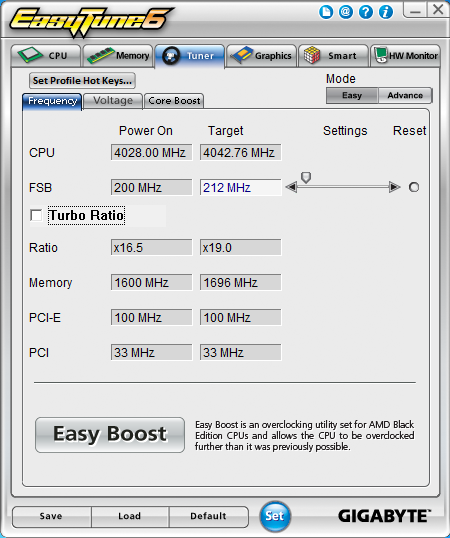Switch to the CPU tab
Screen dimensions: 450x538
(x=46, y=56)
